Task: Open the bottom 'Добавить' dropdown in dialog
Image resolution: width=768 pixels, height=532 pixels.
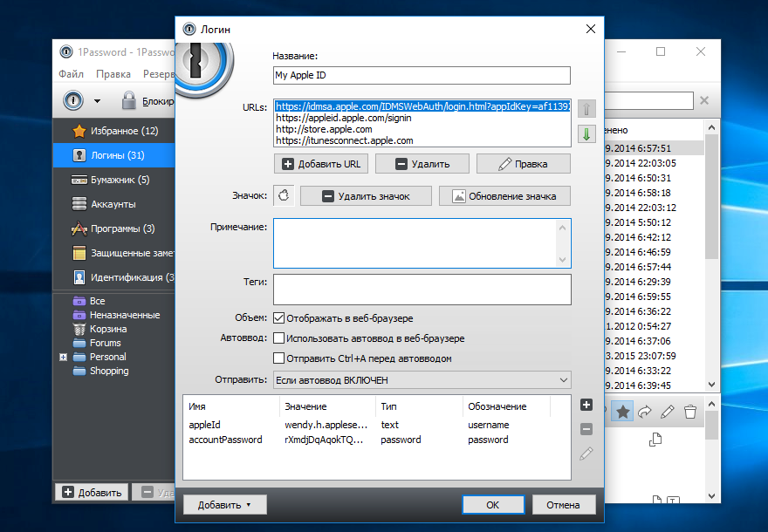Action: (225, 505)
